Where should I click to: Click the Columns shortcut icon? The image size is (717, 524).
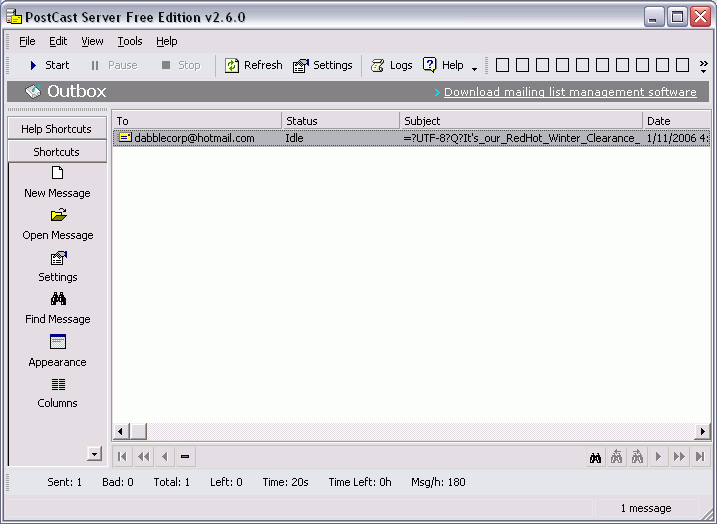(x=58, y=385)
